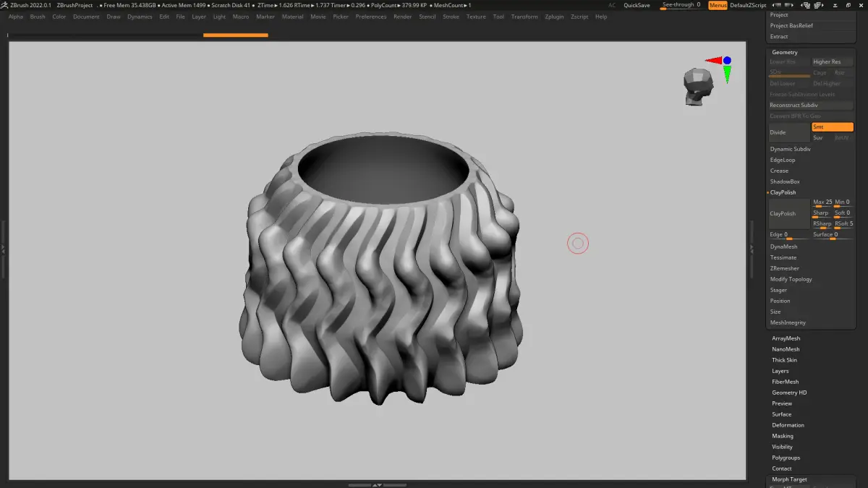Expand the Tessimate section
The image size is (868, 488).
click(783, 257)
